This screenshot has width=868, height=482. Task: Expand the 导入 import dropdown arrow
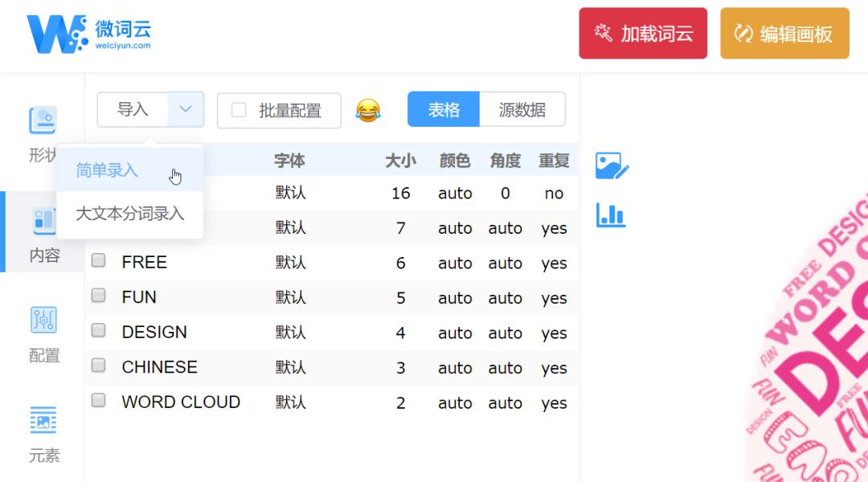(183, 109)
